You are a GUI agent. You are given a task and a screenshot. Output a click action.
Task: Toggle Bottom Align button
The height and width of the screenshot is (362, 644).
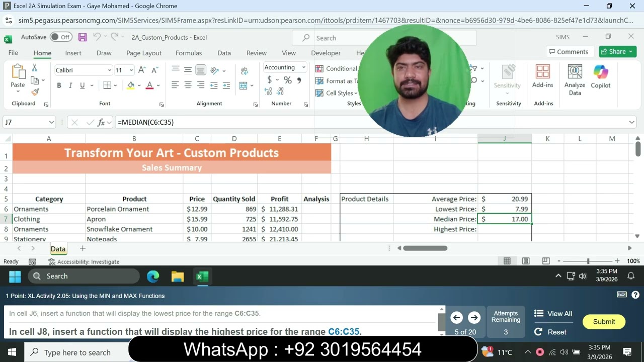200,70
